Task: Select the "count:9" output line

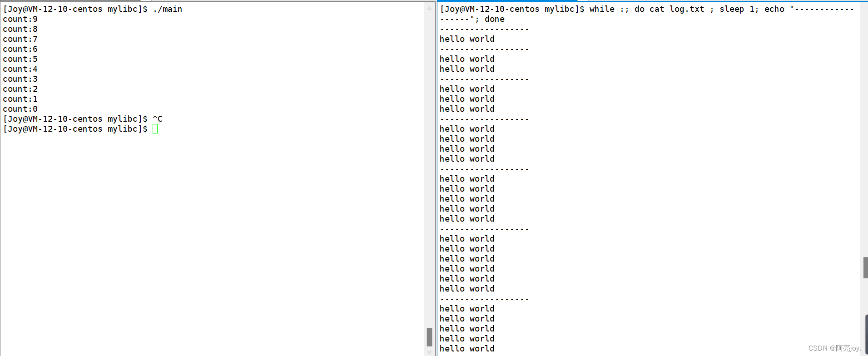Action: [x=20, y=19]
